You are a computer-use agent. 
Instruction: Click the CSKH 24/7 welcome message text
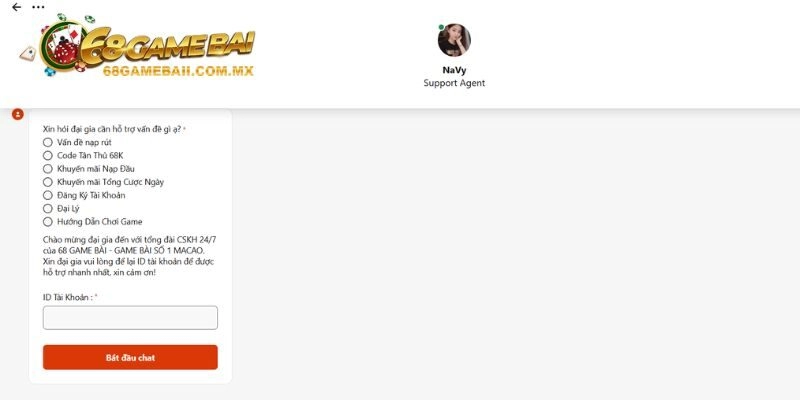coord(130,256)
